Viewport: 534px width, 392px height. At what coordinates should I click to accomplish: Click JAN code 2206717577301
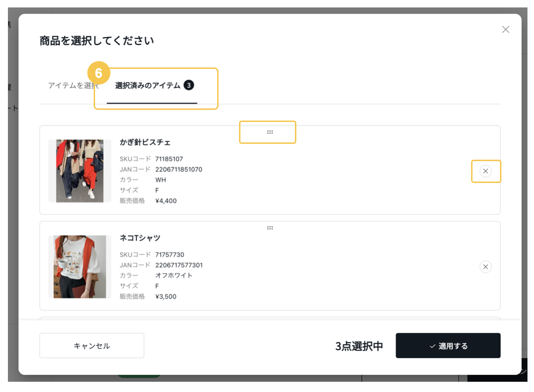pyautogui.click(x=179, y=265)
